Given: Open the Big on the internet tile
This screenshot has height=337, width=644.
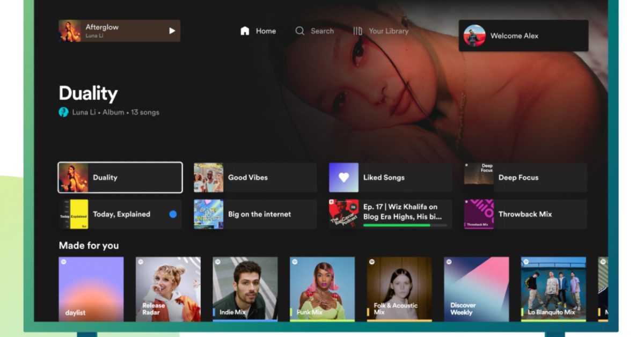Looking at the screenshot, I should point(255,214).
